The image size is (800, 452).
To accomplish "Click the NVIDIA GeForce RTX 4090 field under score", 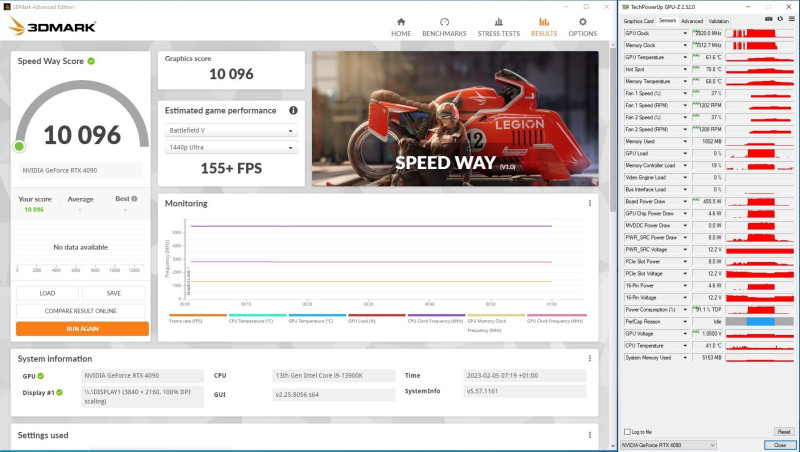I will click(x=81, y=170).
